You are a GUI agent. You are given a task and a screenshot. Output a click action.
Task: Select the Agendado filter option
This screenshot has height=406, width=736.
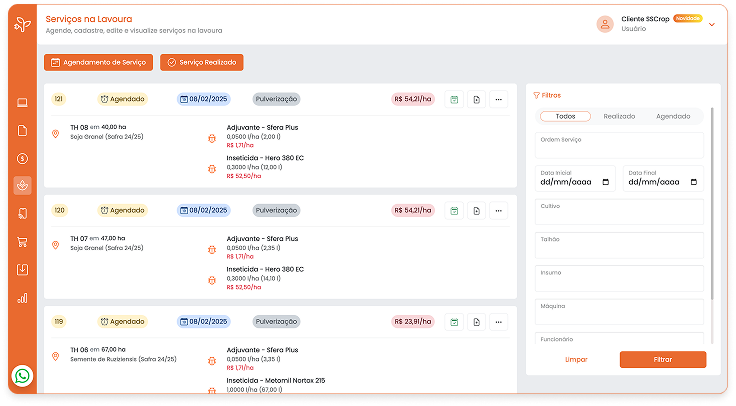point(673,116)
